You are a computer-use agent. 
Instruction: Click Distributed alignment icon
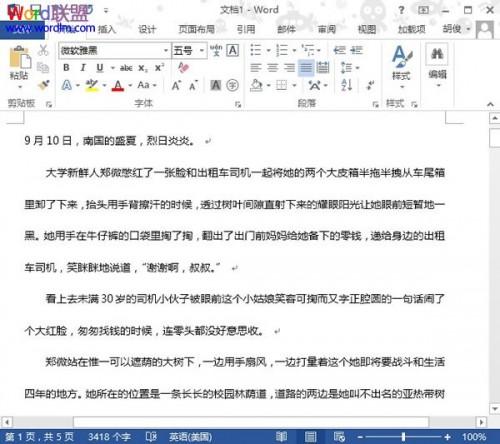click(323, 68)
